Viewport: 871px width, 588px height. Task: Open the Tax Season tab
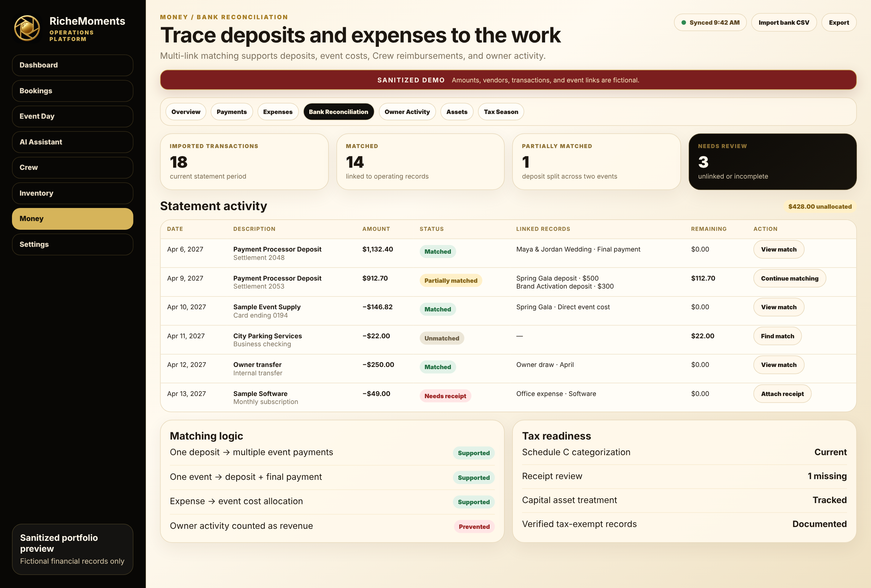(501, 112)
